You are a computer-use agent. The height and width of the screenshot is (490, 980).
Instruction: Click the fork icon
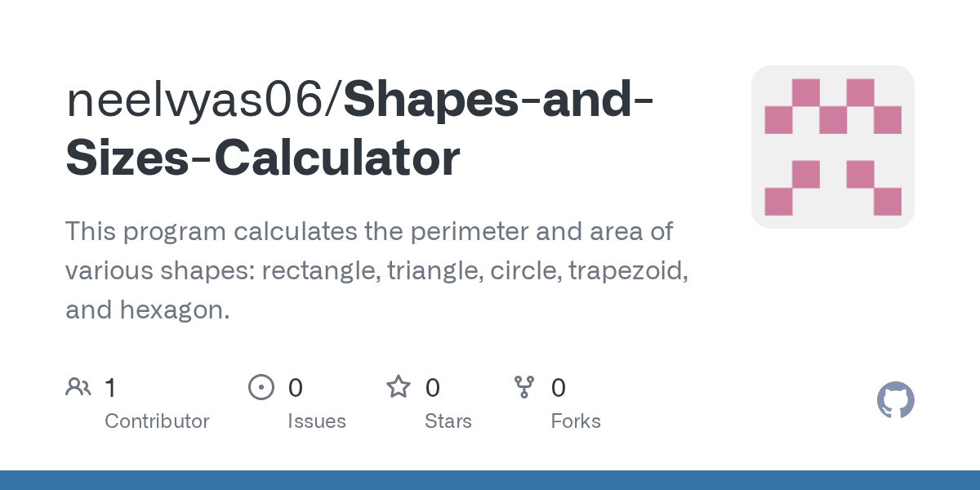pos(523,387)
